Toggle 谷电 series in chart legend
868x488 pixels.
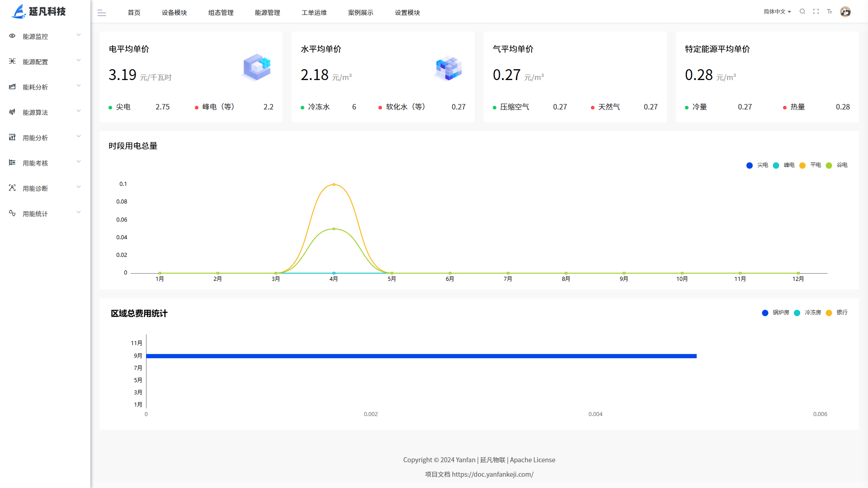(837, 166)
